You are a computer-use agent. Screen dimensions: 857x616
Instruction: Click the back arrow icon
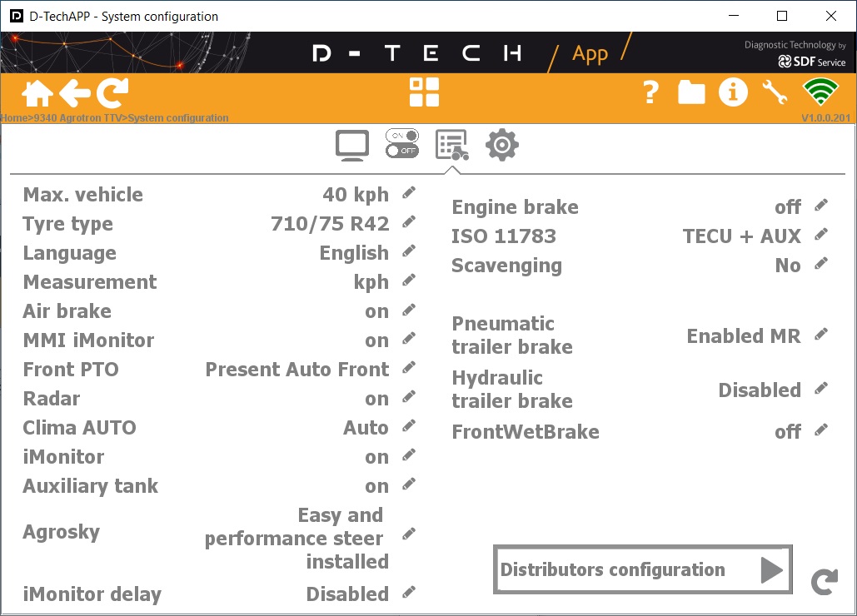click(75, 93)
